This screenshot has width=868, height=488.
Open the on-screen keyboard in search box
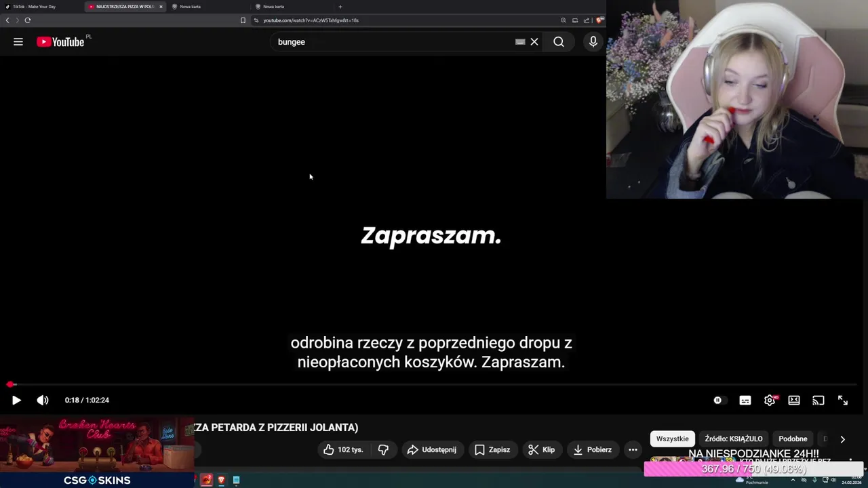click(x=520, y=42)
